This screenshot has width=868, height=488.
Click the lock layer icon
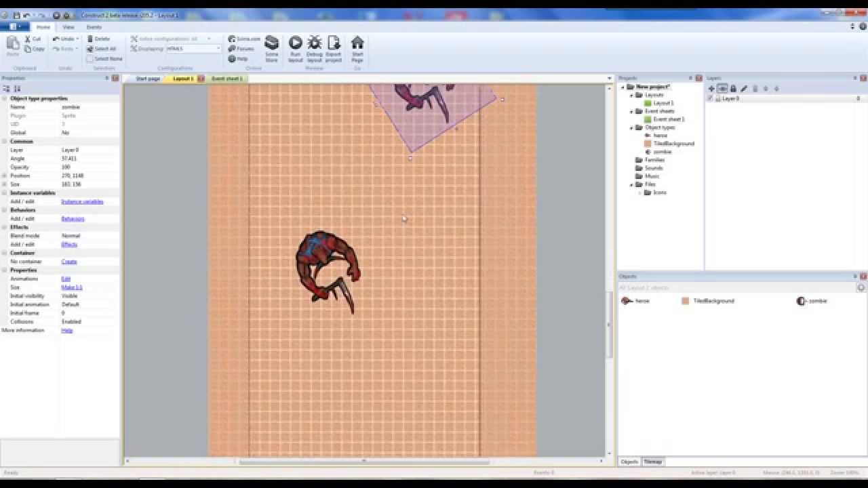[x=733, y=89]
